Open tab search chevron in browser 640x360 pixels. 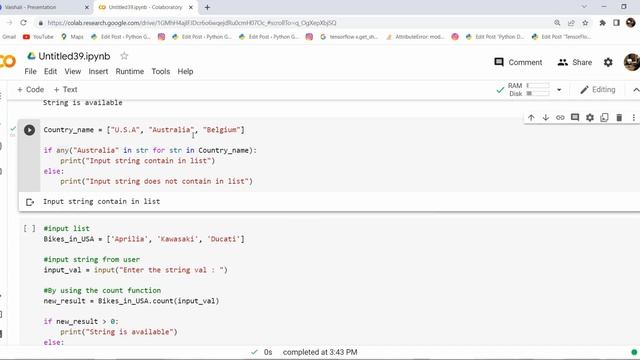(584, 7)
